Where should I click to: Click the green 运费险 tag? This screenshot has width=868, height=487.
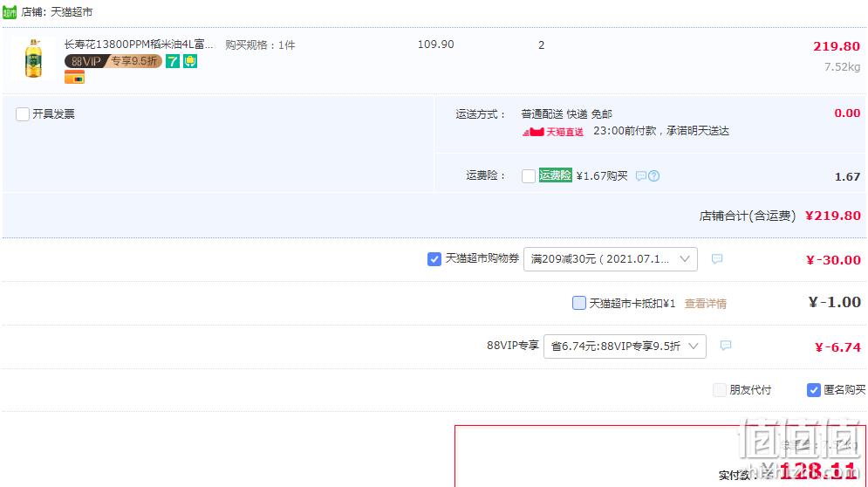point(555,175)
